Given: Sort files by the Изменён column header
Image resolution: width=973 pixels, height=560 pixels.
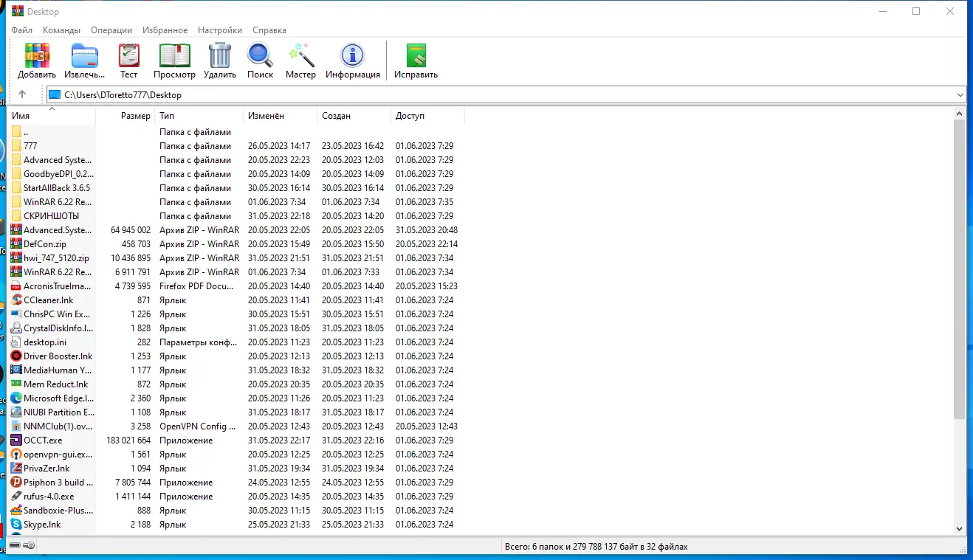Looking at the screenshot, I should (x=281, y=116).
